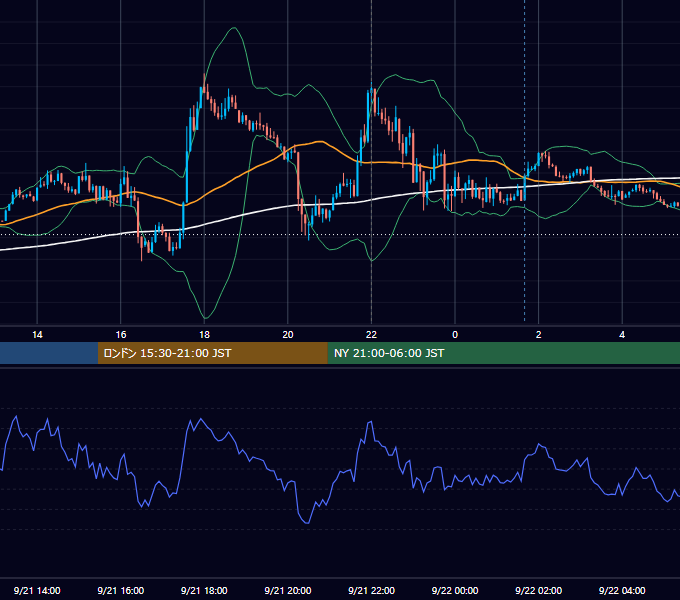Click the blue session bar before ロンドン

(49, 353)
